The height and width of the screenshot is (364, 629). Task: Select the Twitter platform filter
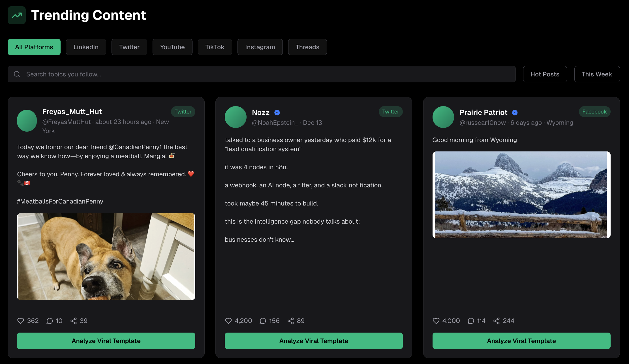click(x=129, y=47)
